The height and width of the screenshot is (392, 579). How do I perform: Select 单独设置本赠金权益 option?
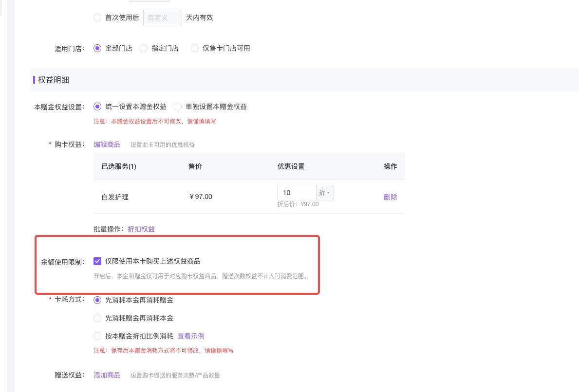(x=178, y=107)
